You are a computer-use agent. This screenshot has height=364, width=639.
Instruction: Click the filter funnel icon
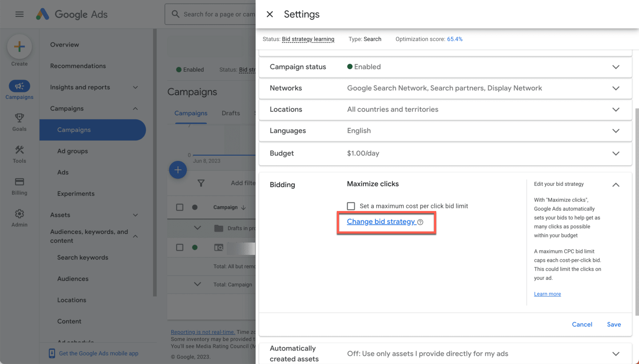201,183
